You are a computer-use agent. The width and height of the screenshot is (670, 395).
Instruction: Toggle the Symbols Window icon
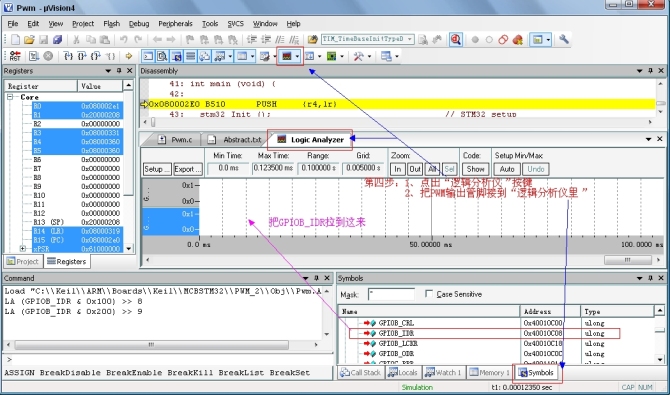(176, 56)
